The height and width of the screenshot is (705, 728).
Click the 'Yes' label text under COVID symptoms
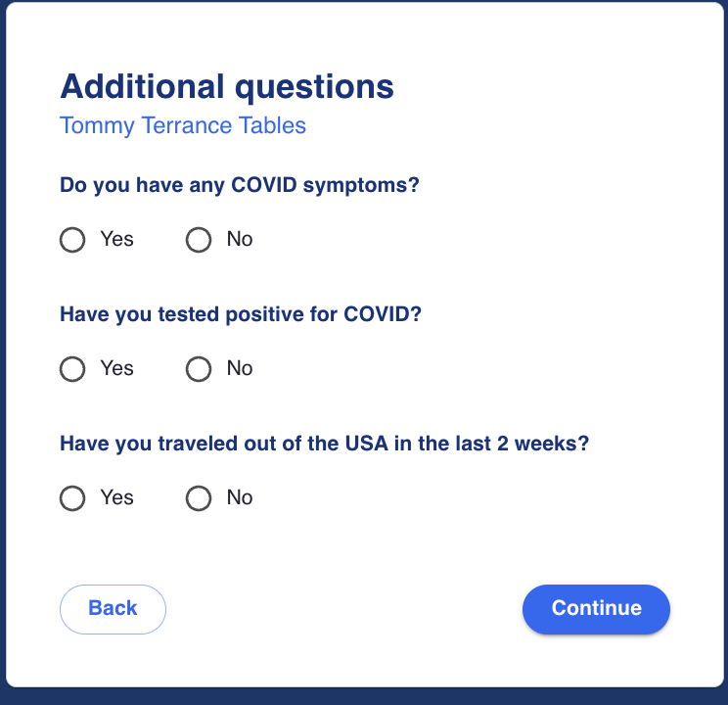tap(116, 240)
